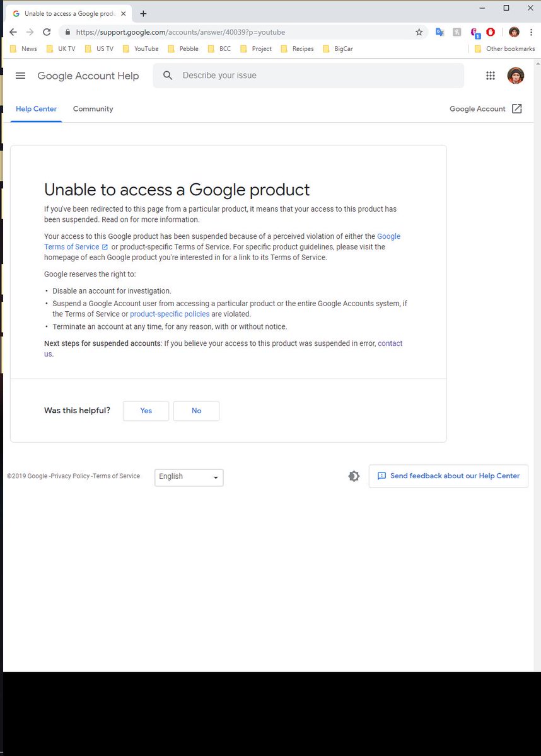Open the red Opera-style extension icon
This screenshot has width=541, height=756.
click(x=491, y=32)
